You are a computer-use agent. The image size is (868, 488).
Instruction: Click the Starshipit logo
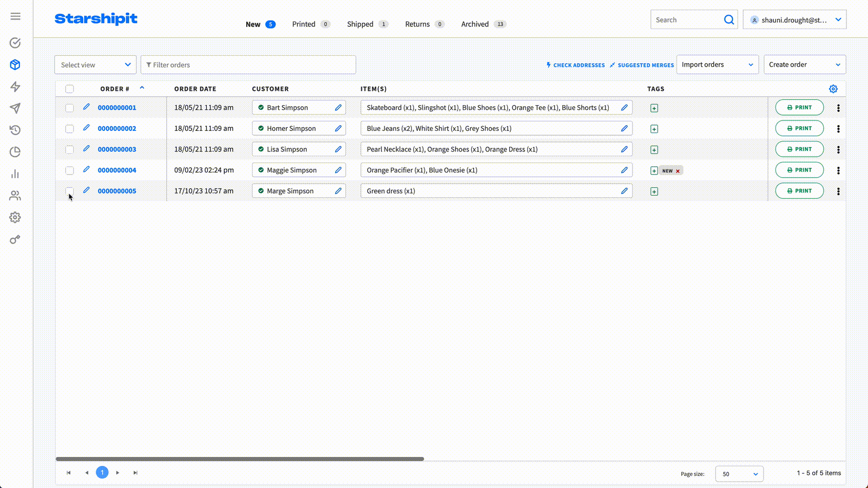pos(96,19)
